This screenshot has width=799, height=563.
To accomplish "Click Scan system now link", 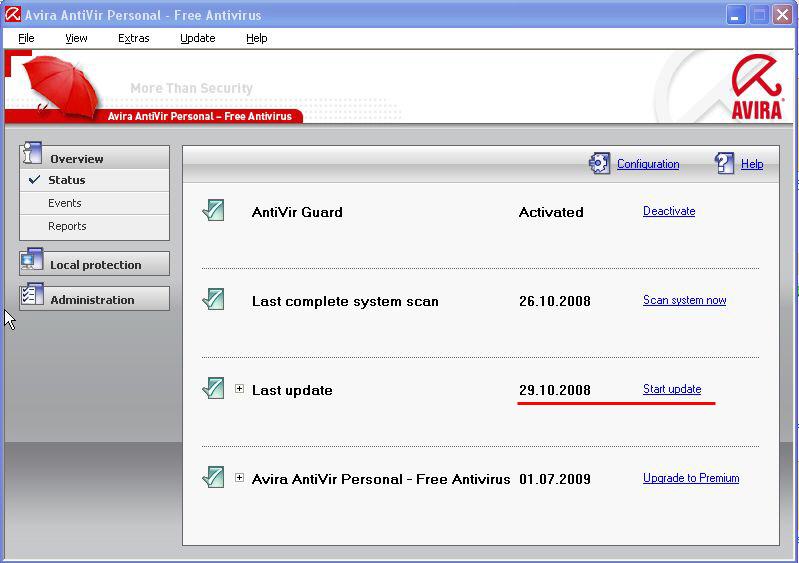I will 684,300.
